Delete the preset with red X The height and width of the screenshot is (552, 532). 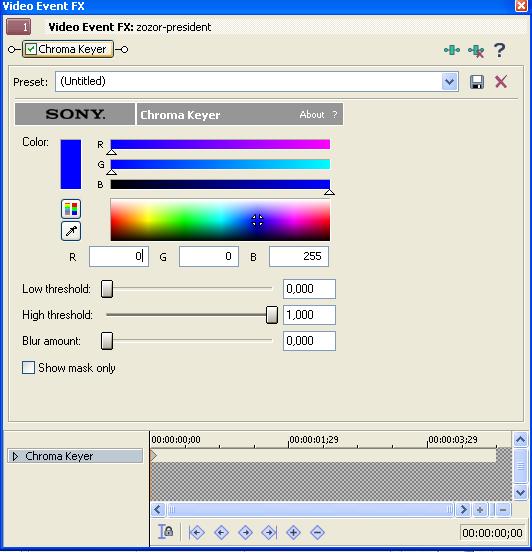[501, 82]
